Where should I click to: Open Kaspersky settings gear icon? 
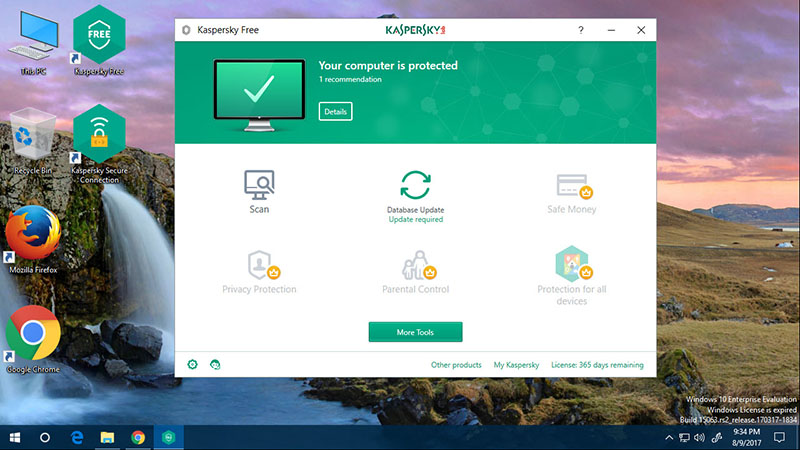[192, 364]
